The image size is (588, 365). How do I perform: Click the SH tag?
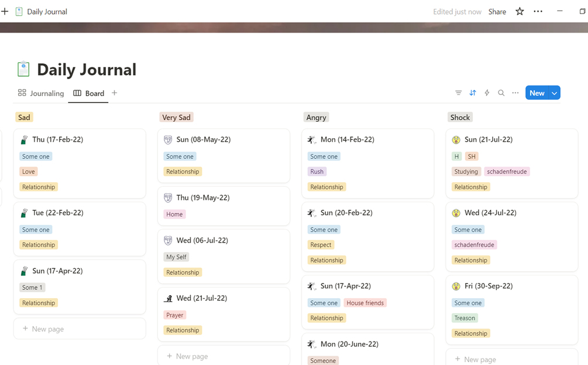[x=472, y=156]
